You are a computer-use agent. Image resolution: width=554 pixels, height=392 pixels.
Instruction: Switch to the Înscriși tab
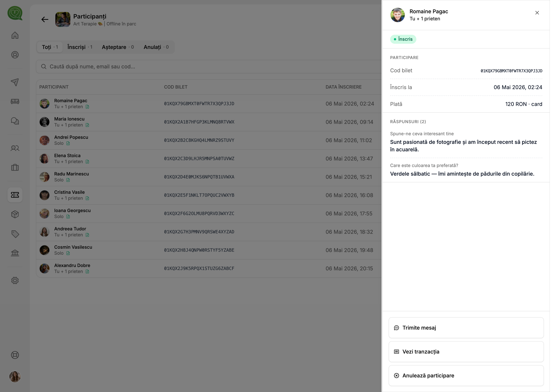(x=80, y=47)
